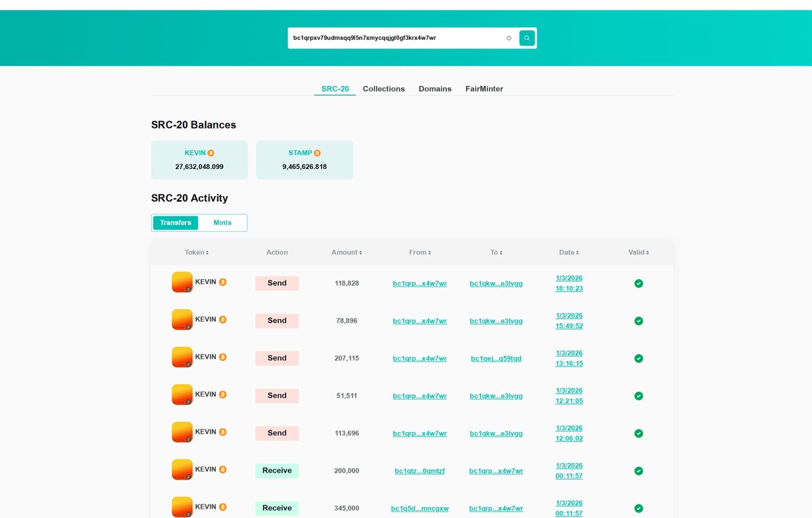
Task: Open date link 1/3/2026 12:06:02
Action: click(569, 433)
